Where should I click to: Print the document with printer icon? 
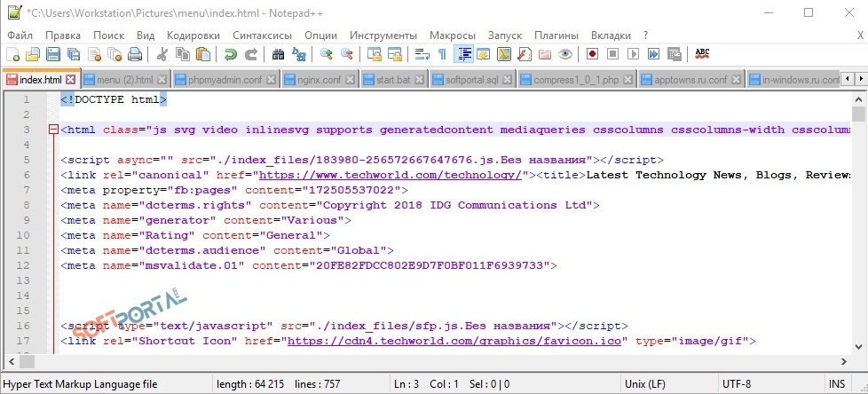coord(135,54)
